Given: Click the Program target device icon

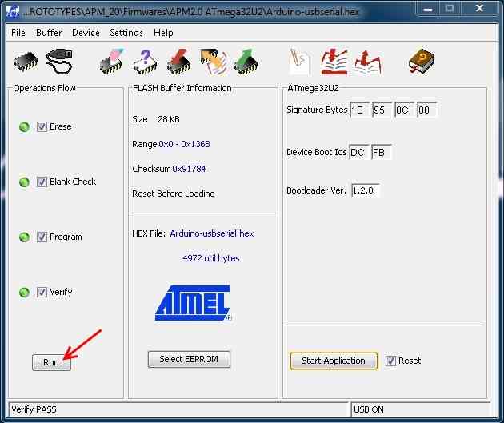Looking at the screenshot, I should [178, 62].
